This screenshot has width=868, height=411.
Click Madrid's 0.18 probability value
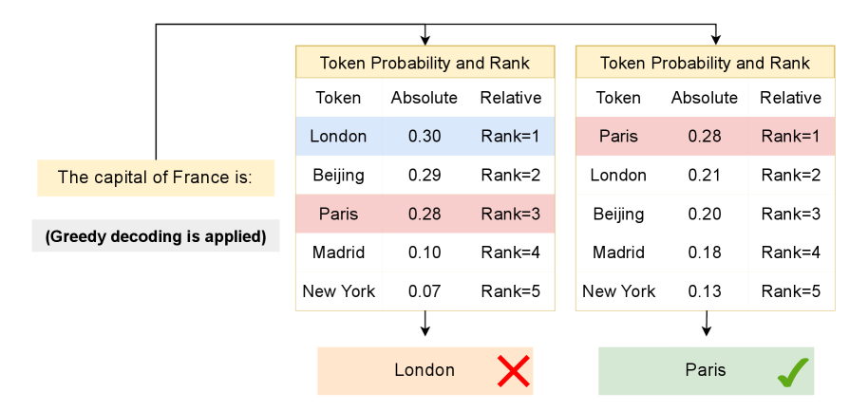[x=705, y=252]
